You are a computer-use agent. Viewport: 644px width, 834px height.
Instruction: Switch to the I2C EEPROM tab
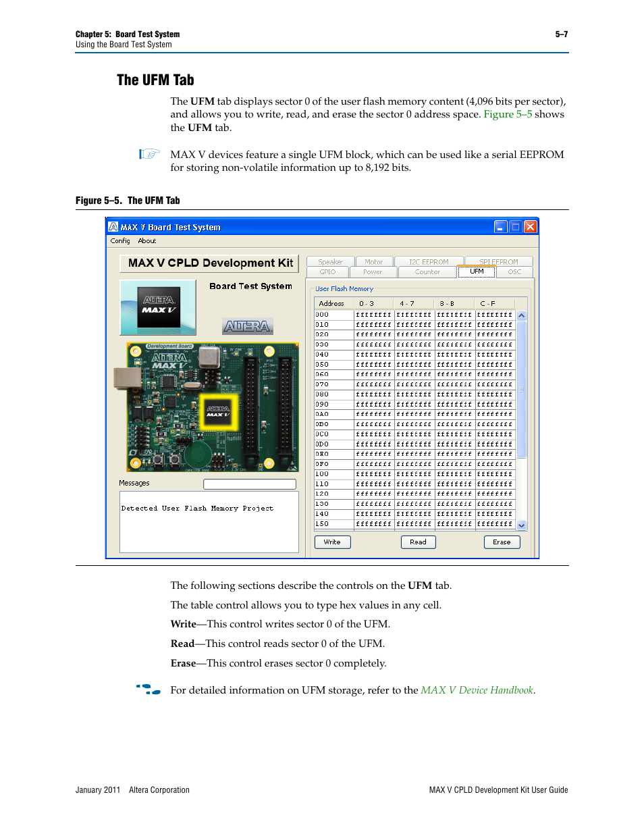point(429,262)
